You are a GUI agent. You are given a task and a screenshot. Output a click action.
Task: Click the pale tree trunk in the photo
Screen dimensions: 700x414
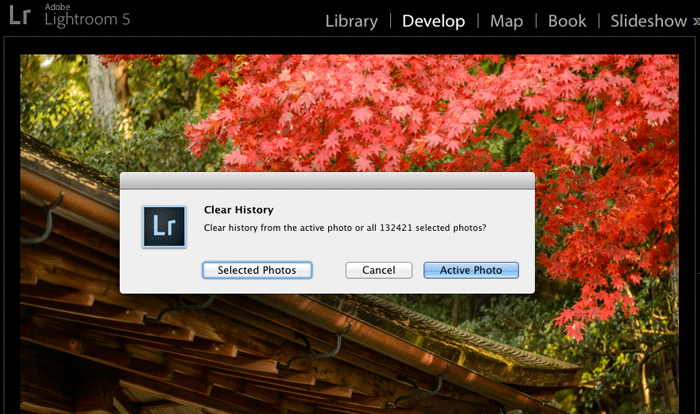tap(105, 89)
